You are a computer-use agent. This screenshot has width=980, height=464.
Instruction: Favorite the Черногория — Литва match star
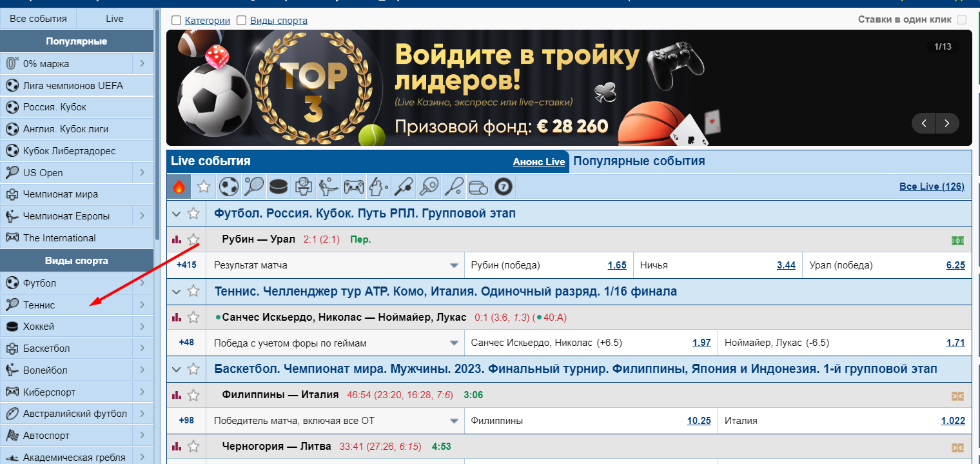[193, 447]
